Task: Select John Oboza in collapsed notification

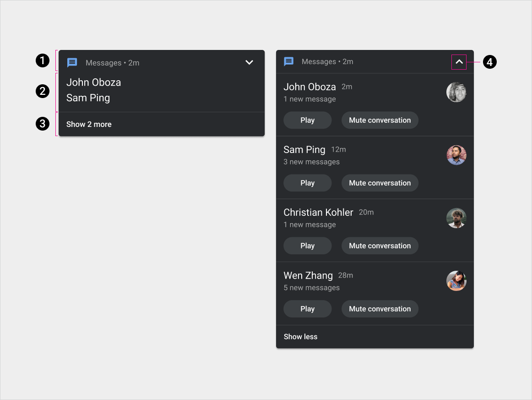Action: (x=94, y=82)
